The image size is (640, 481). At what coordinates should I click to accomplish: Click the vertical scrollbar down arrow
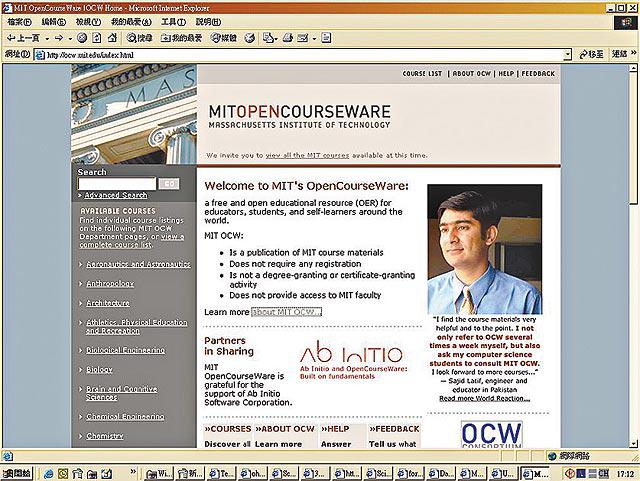[633, 443]
